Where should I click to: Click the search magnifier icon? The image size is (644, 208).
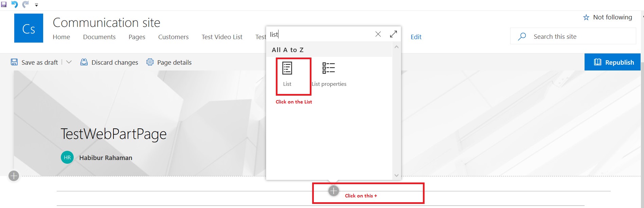click(522, 36)
